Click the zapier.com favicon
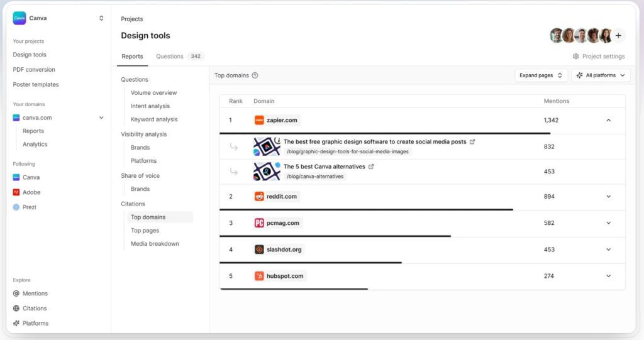This screenshot has height=340, width=644. pyautogui.click(x=259, y=120)
